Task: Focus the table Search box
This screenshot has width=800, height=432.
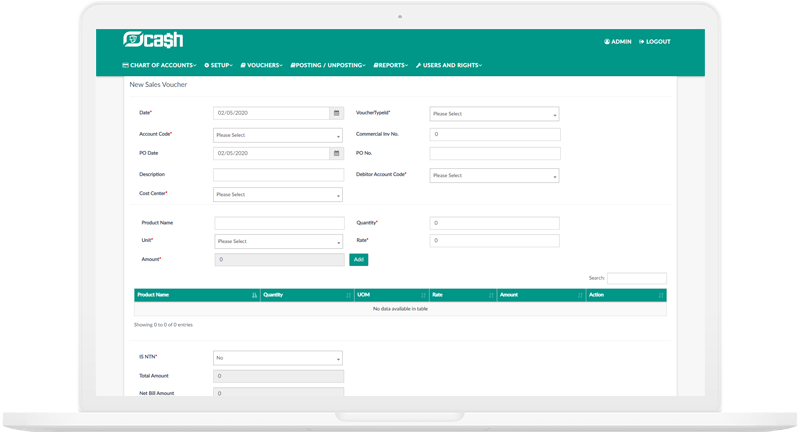Action: (637, 278)
